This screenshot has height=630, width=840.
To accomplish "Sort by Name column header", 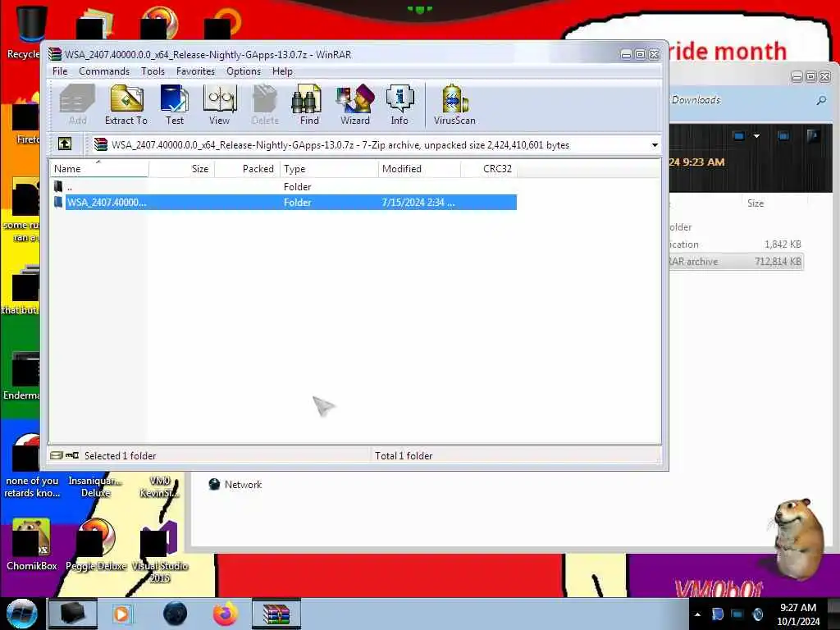I will tap(99, 169).
